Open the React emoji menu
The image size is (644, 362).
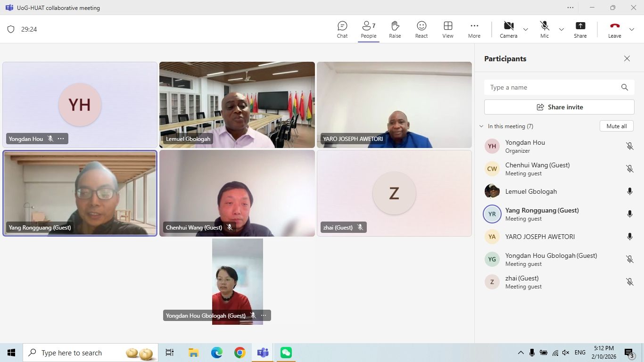click(421, 29)
